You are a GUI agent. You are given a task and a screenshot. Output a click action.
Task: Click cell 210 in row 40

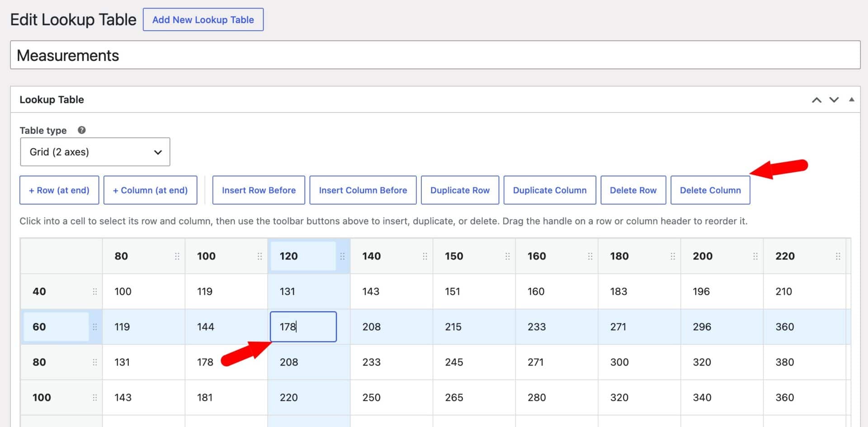(805, 291)
